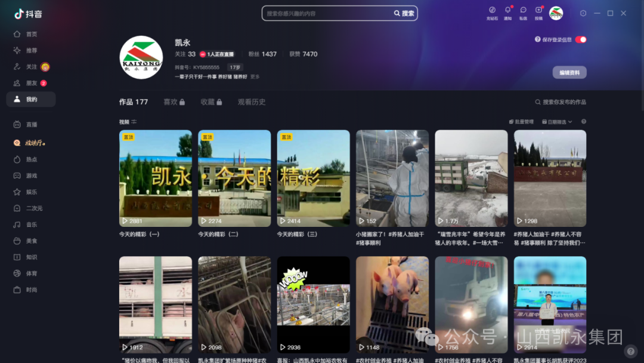The height and width of the screenshot is (363, 644).
Task: Click the Kaiyong profile avatar
Action: coord(141,57)
